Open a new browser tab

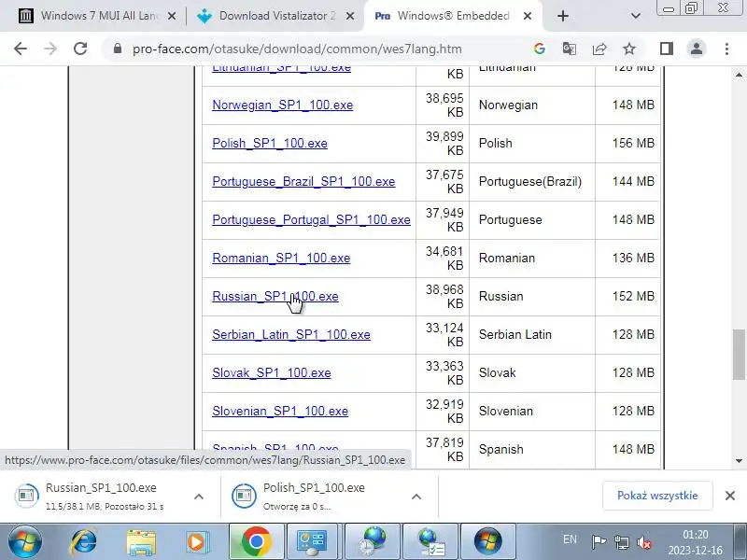tap(563, 16)
